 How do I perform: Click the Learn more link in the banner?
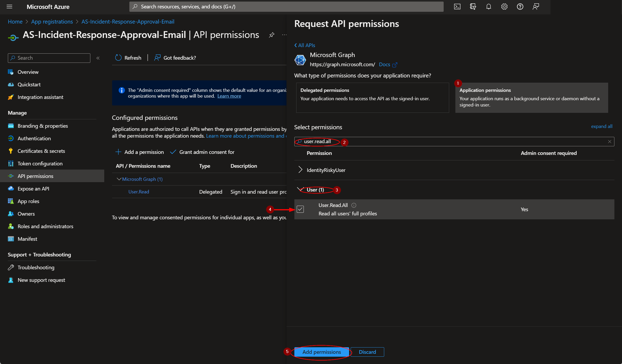coord(229,96)
